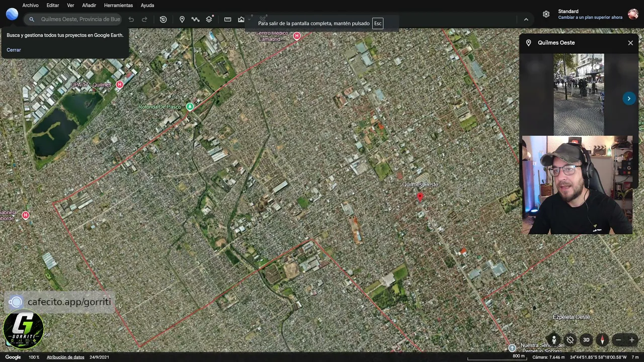Open the Ver menu
This screenshot has height=362, width=644.
tap(70, 5)
